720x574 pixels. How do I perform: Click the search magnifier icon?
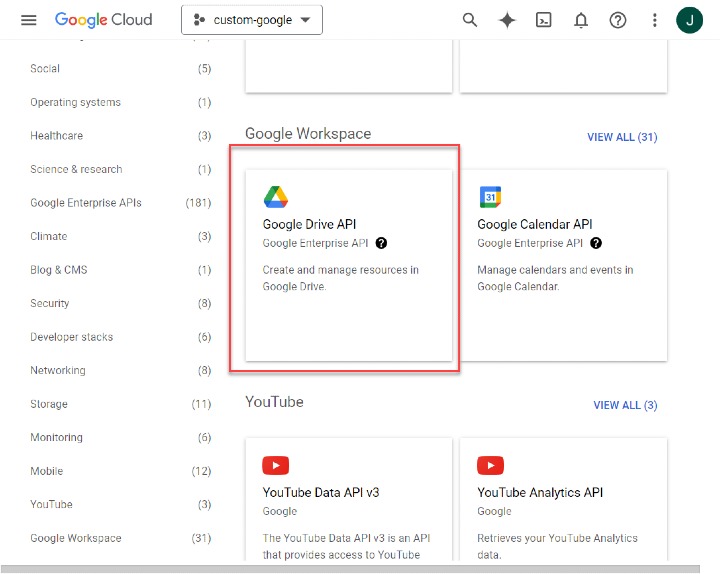click(470, 20)
